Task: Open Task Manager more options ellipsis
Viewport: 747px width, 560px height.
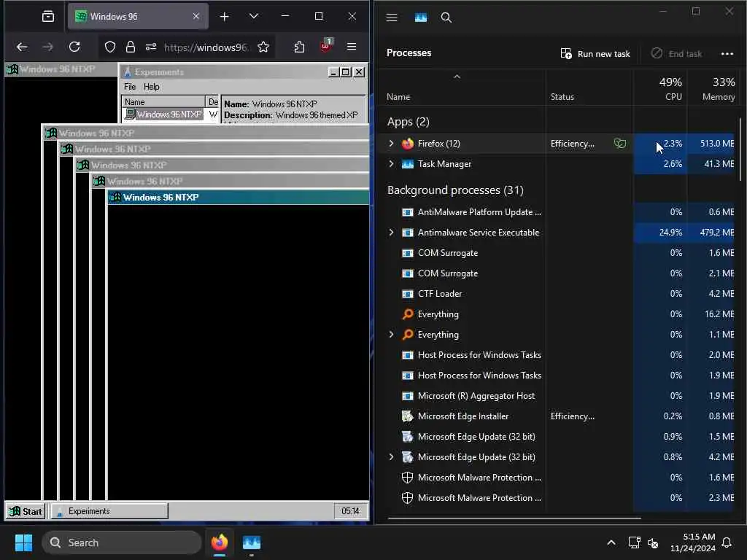Action: pos(727,54)
